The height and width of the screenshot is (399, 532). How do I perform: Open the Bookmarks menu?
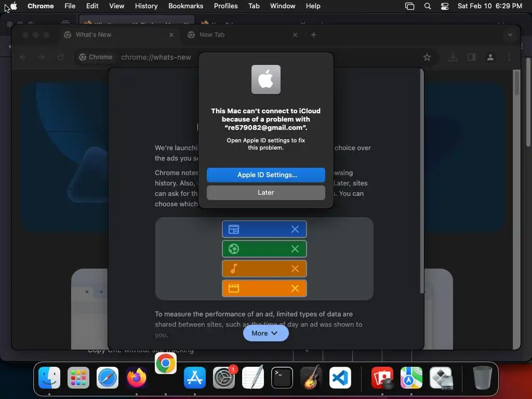[185, 6]
